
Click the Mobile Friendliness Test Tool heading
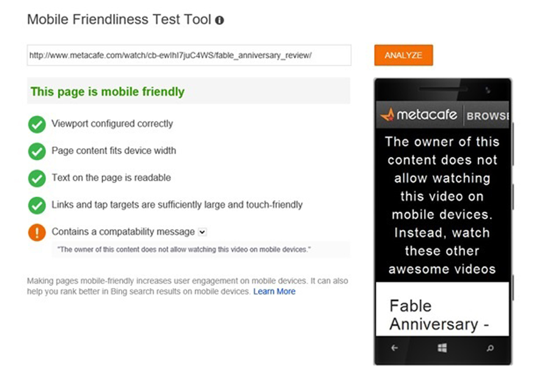119,19
